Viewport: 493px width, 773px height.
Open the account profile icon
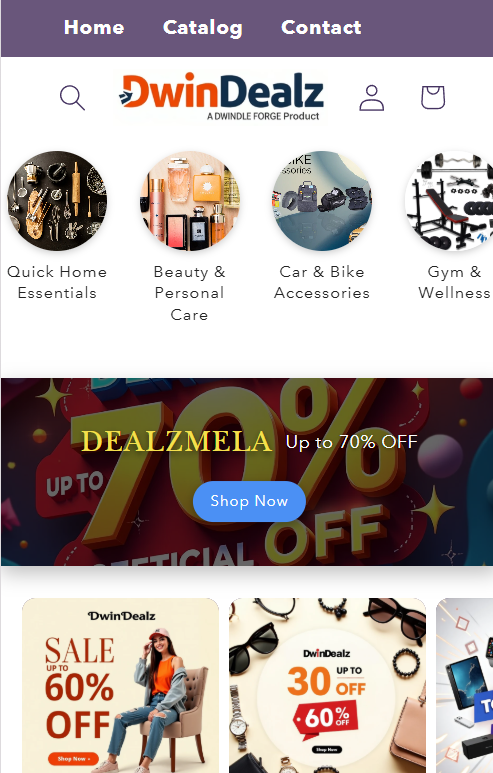coord(371,98)
